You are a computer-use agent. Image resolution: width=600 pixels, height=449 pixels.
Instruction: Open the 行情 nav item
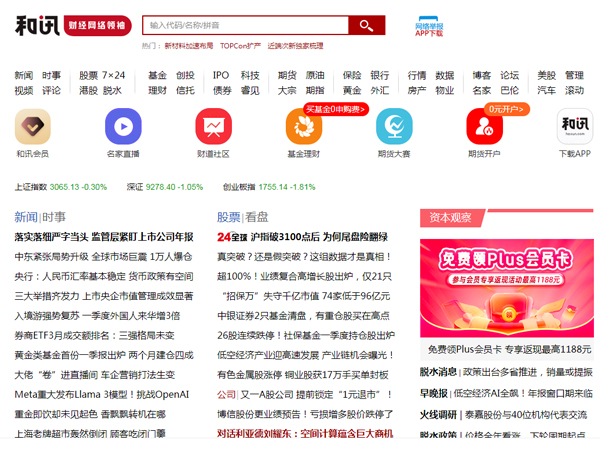(x=417, y=75)
